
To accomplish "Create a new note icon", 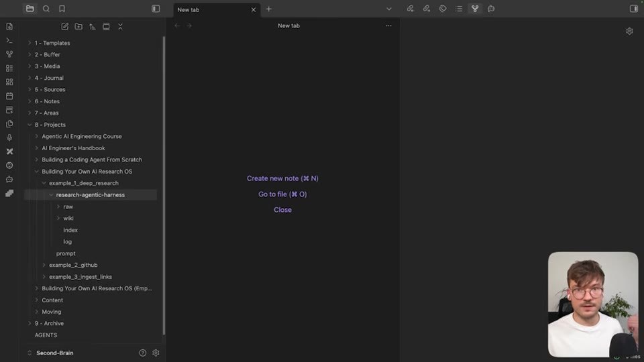I will (65, 27).
